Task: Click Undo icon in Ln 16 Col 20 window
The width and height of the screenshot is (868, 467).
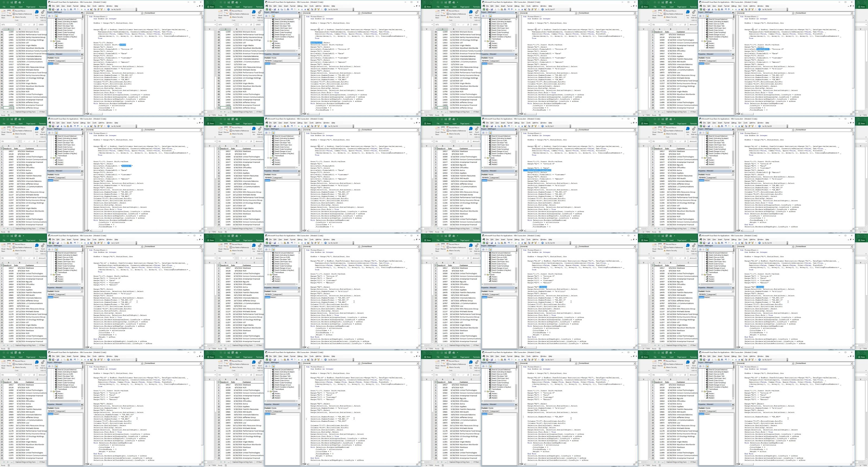Action: pyautogui.click(x=292, y=243)
